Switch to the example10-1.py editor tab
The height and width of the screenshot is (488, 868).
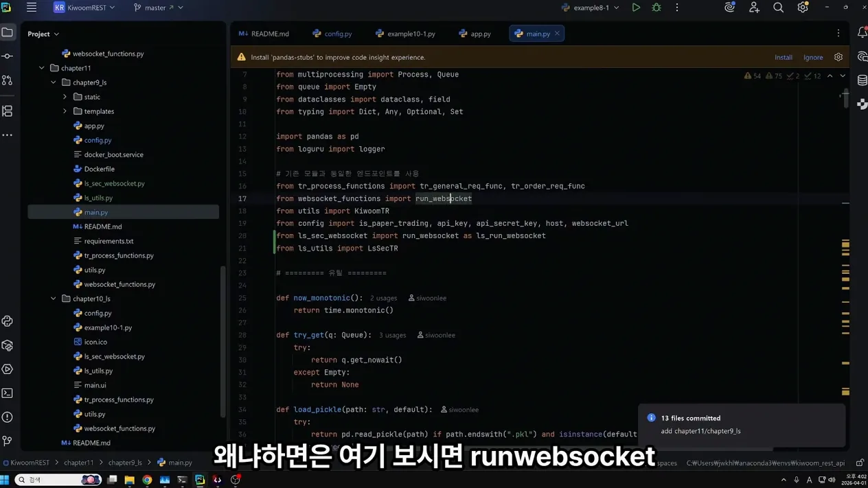pos(405,34)
